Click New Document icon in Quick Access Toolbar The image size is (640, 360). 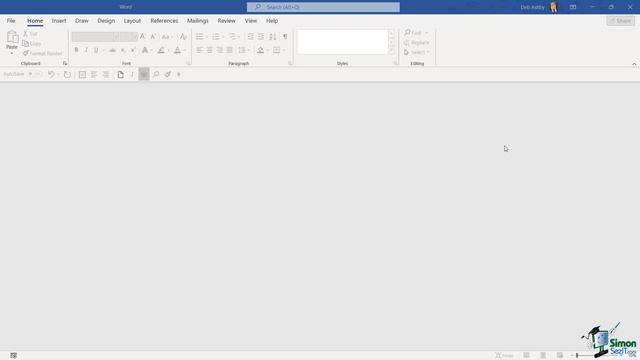[120, 74]
